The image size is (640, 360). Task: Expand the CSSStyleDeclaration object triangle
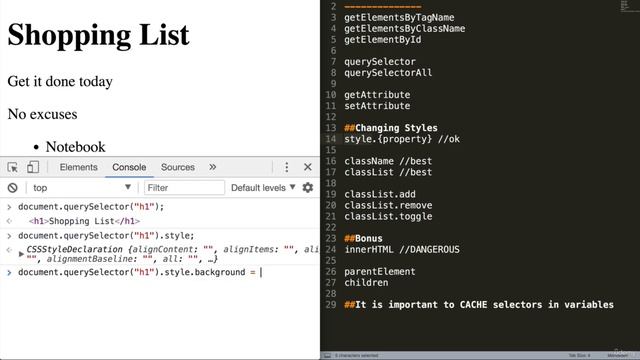[21, 254]
